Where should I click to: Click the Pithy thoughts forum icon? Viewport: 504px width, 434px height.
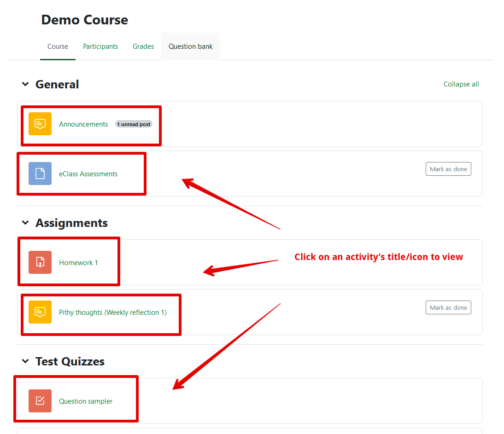pyautogui.click(x=40, y=312)
